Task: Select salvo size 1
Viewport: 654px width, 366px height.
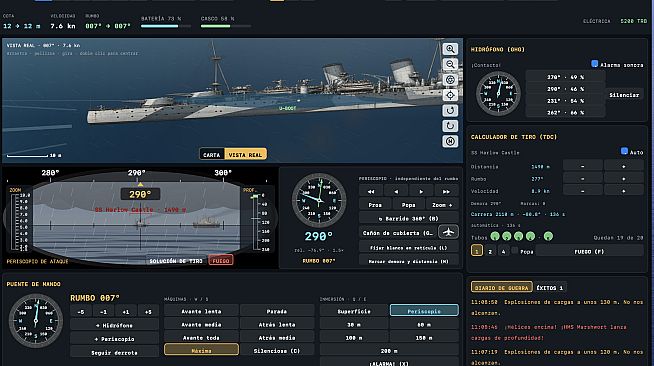Action: (477, 251)
